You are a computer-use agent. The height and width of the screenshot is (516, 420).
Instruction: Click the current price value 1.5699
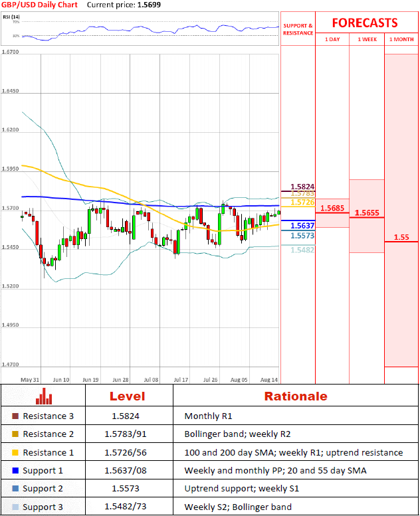[150, 5]
